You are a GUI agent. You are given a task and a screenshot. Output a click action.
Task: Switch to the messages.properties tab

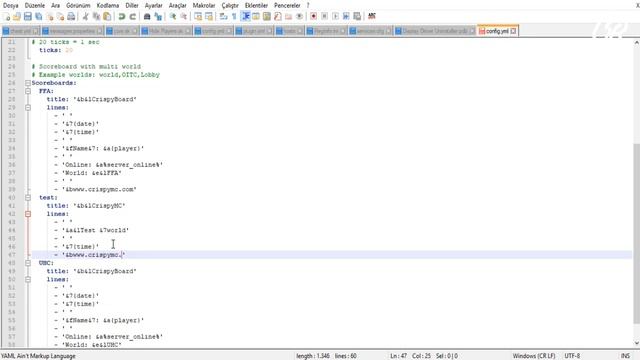(x=73, y=31)
